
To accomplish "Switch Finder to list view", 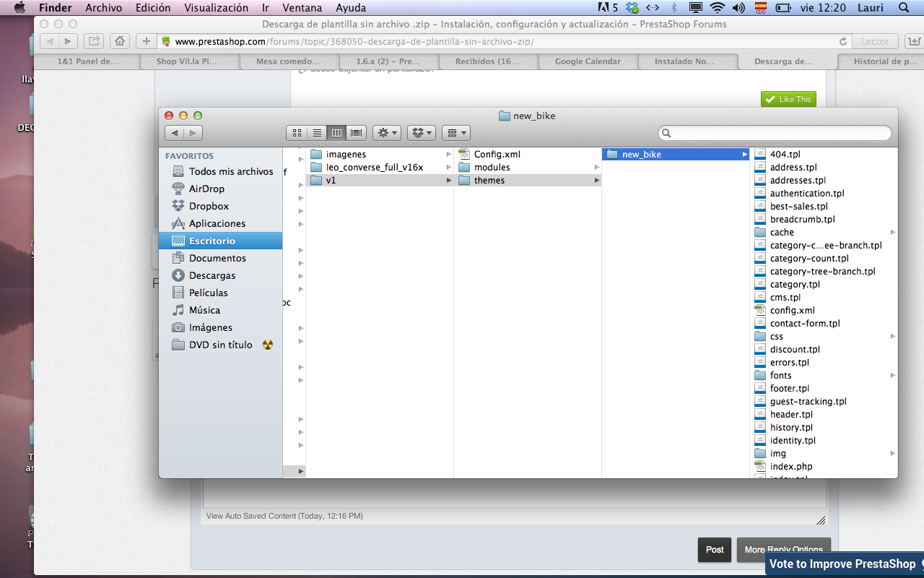I will 316,133.
